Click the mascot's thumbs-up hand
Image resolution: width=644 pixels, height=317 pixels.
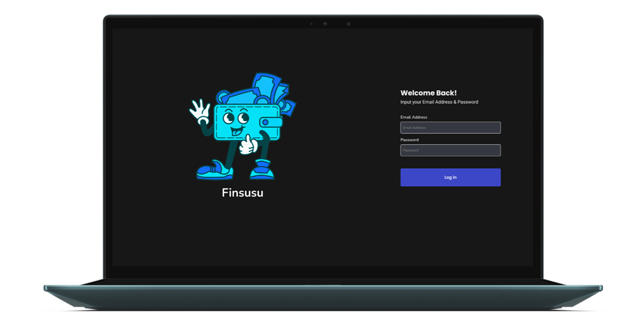[x=248, y=146]
